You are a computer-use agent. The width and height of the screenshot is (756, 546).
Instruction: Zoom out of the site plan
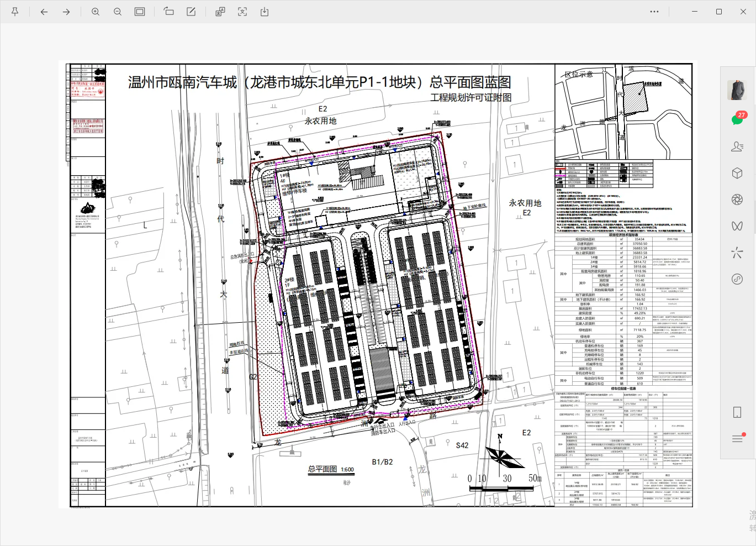tap(118, 12)
